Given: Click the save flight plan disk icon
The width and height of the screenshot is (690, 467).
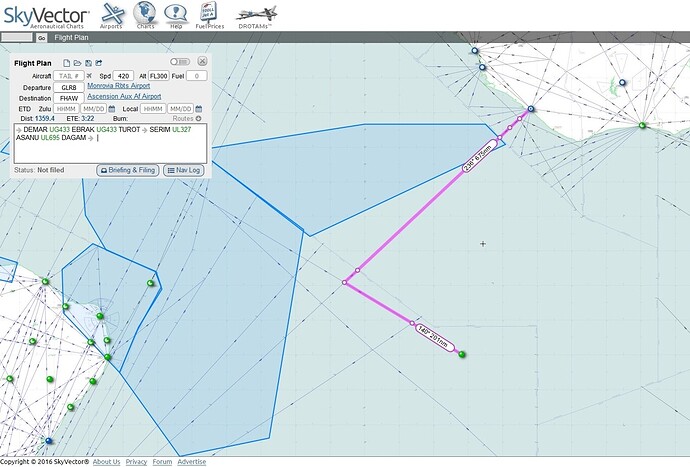Looking at the screenshot, I should pyautogui.click(x=88, y=63).
